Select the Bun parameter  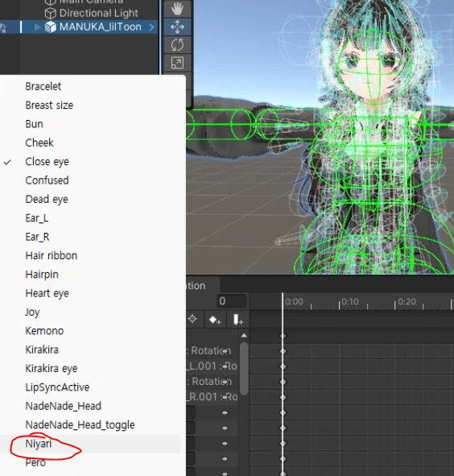35,124
